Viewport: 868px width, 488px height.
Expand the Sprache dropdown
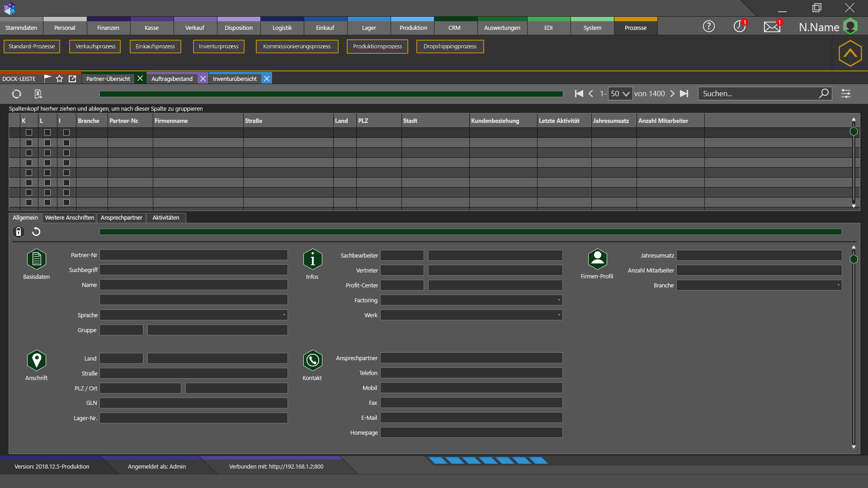284,315
